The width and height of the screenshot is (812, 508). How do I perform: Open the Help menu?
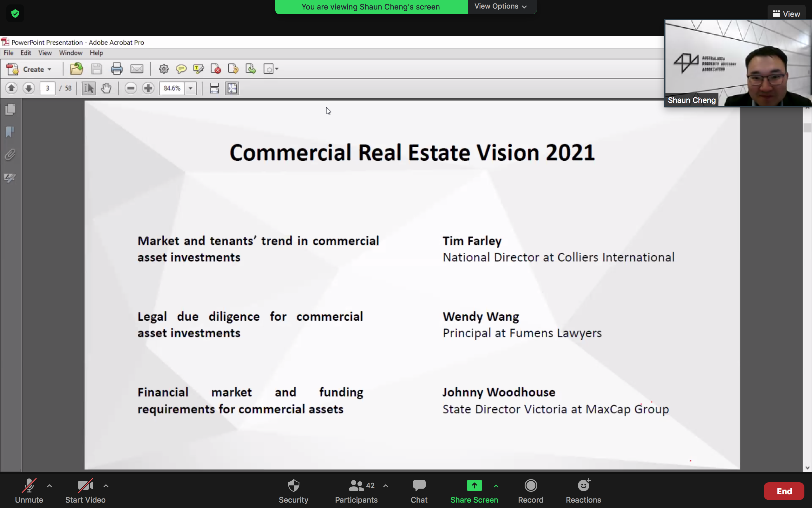pyautogui.click(x=96, y=53)
